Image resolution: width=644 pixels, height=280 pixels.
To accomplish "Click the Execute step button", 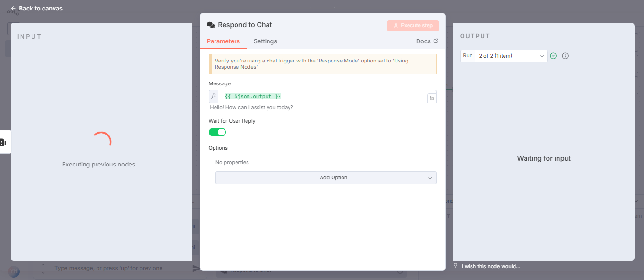I will [x=413, y=26].
